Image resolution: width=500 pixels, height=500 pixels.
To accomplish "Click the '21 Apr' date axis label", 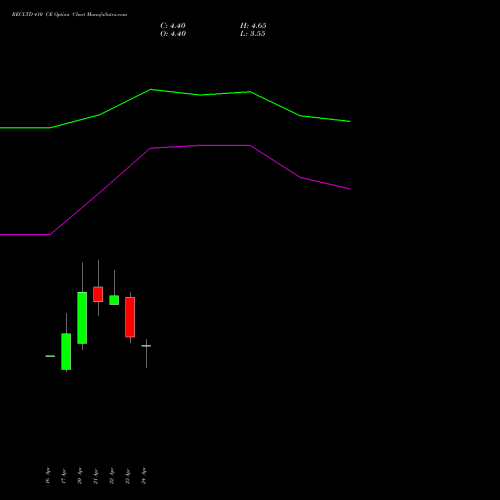I will [96, 476].
